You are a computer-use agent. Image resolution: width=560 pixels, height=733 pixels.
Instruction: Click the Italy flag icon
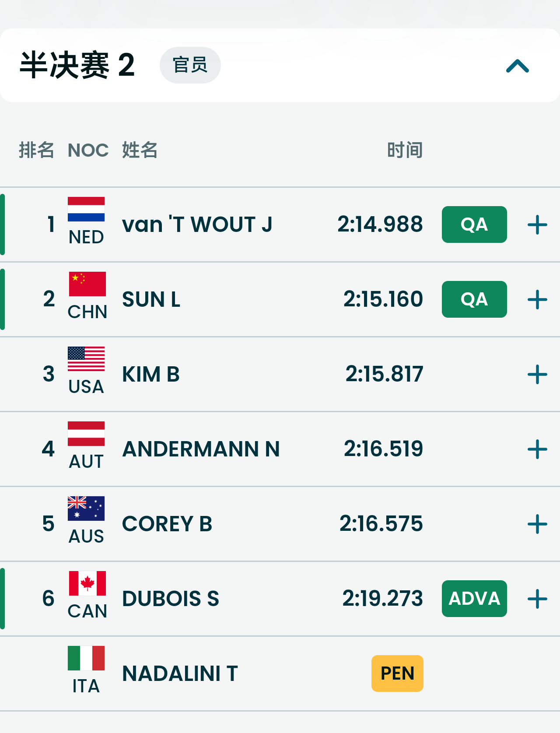pos(86,658)
